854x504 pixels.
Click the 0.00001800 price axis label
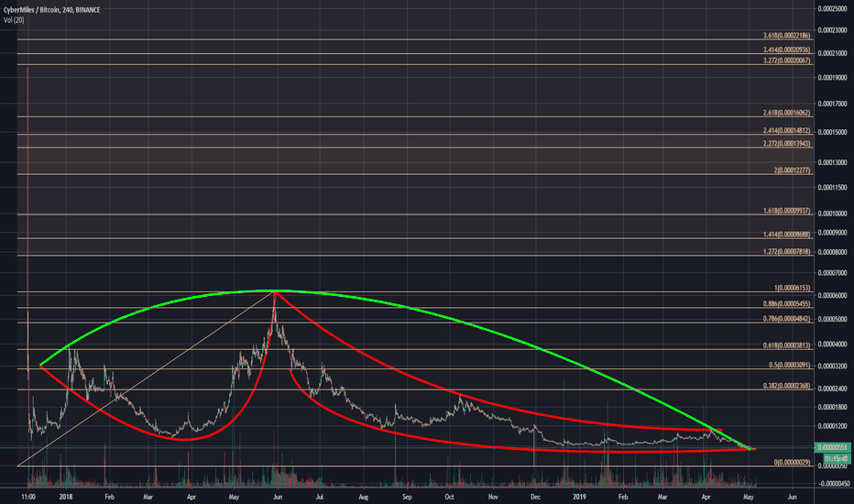pos(832,407)
